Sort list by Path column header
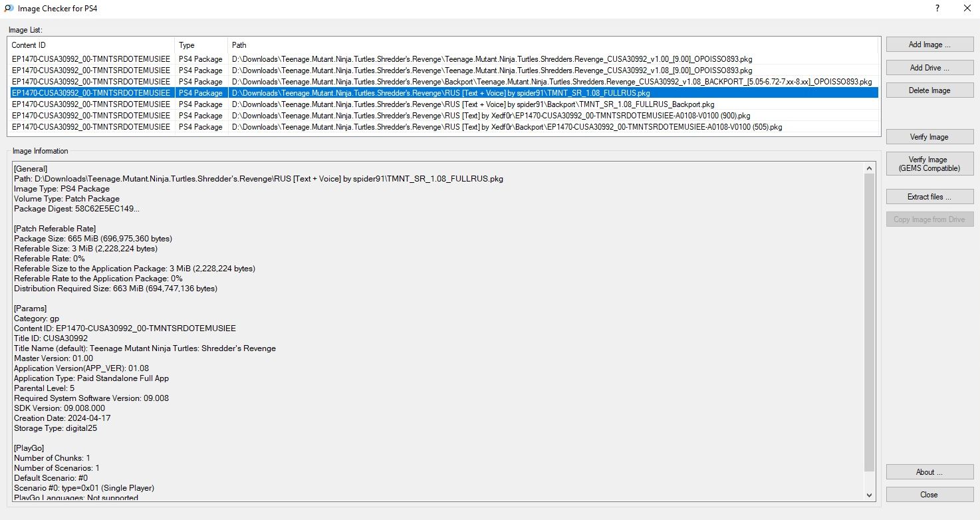This screenshot has height=520, width=980. click(x=553, y=45)
